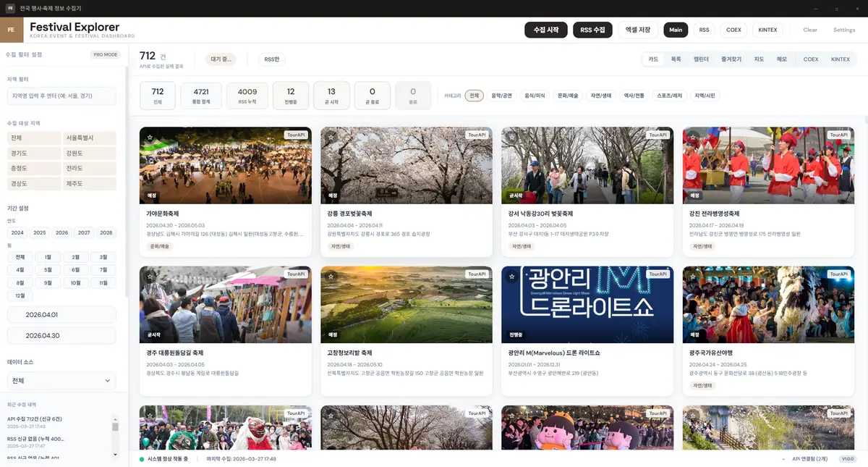Click the green system status dot

[142, 459]
